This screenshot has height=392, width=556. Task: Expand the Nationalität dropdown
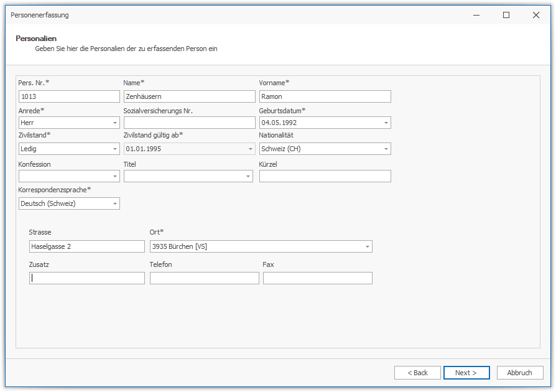[386, 149]
